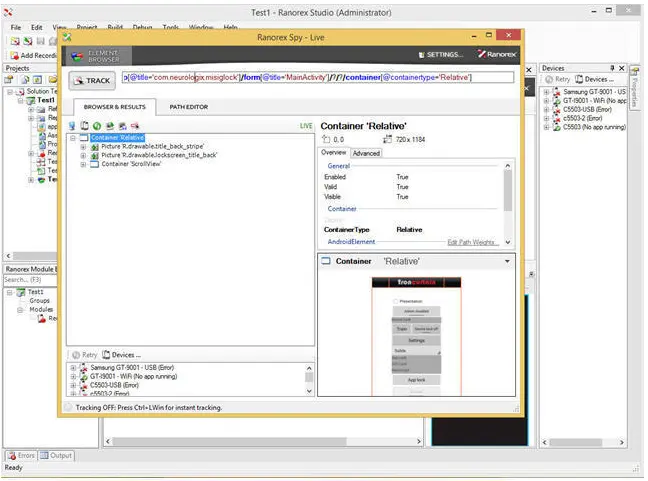Open the Errors tab at bottom
Viewport: 648px width, 481px height.
(x=21, y=455)
